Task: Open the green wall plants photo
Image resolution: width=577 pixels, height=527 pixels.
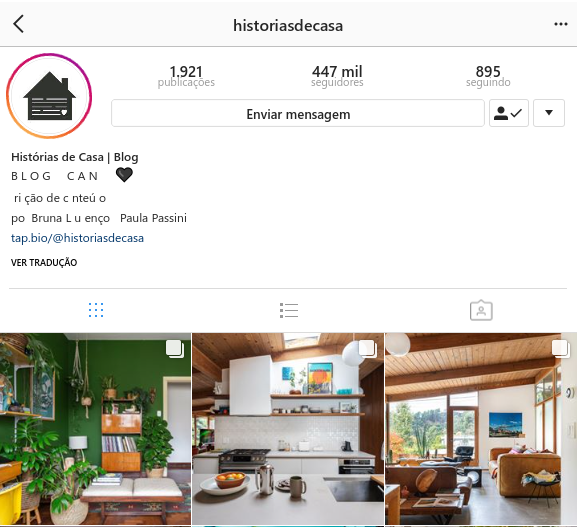Action: tap(95, 429)
